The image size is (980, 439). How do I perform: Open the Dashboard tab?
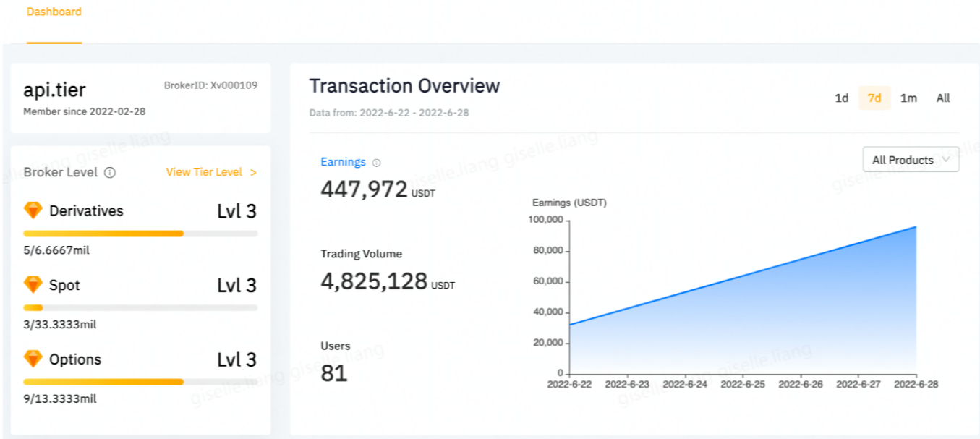pos(54,12)
